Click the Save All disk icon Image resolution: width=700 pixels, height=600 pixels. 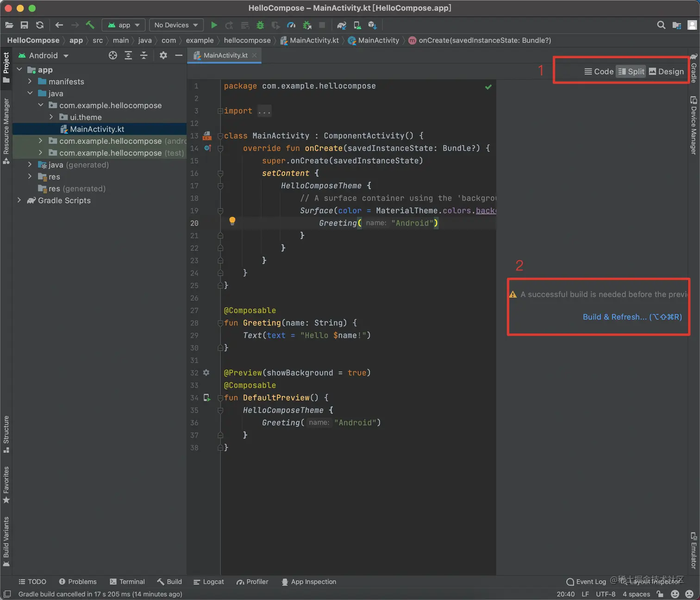click(25, 25)
